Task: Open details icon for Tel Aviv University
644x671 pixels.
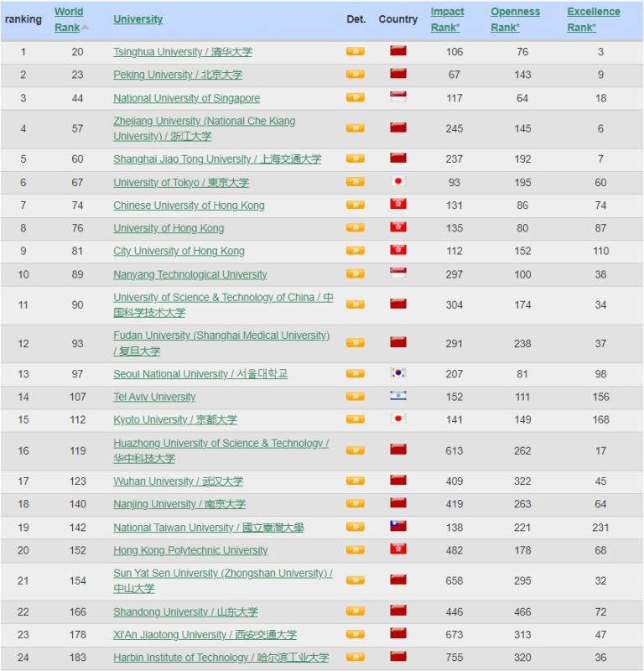Action: (356, 396)
